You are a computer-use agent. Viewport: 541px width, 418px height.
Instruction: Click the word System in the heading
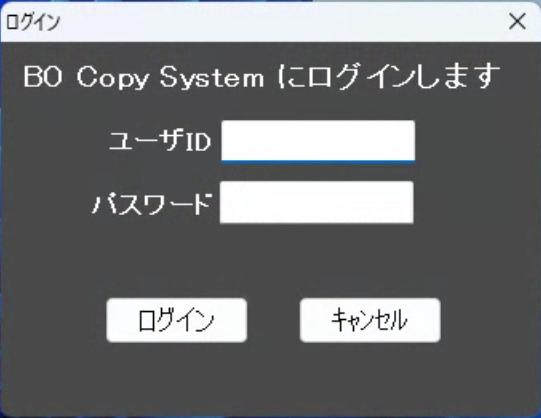point(212,78)
